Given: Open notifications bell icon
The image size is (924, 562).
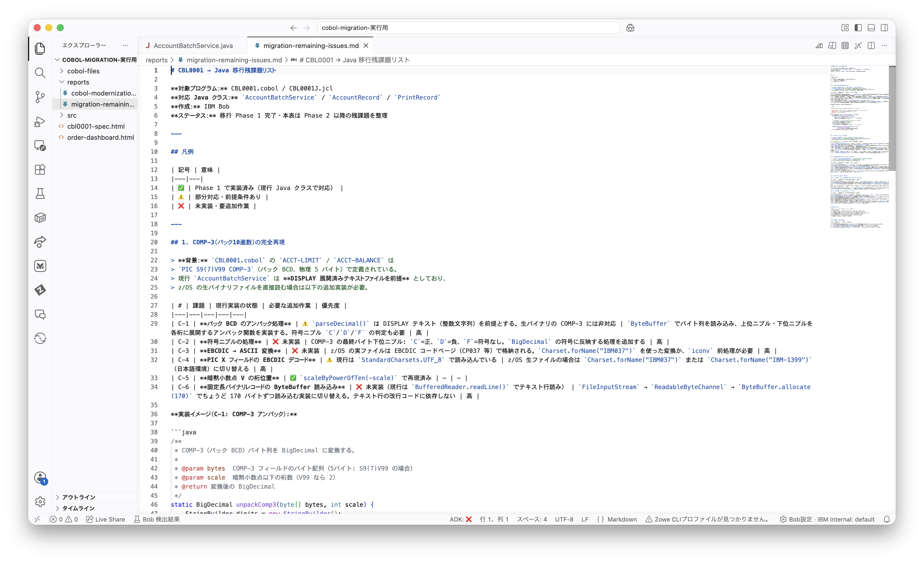Looking at the screenshot, I should (887, 519).
